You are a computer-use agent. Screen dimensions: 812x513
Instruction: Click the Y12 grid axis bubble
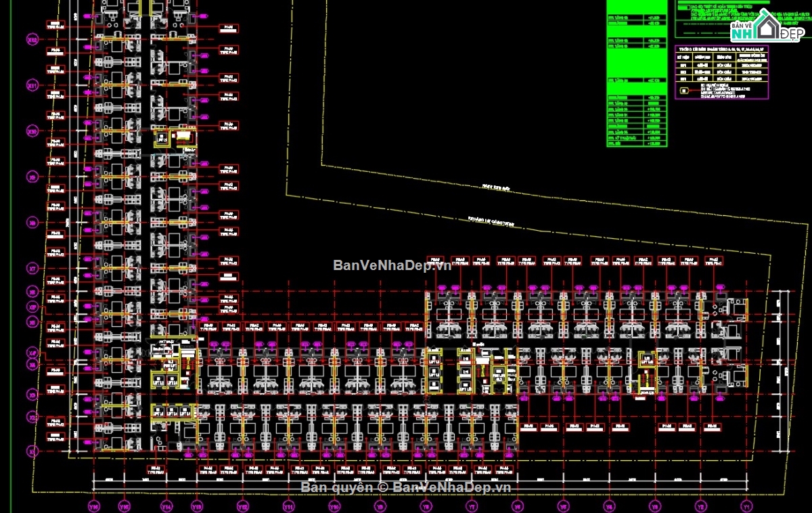click(243, 506)
